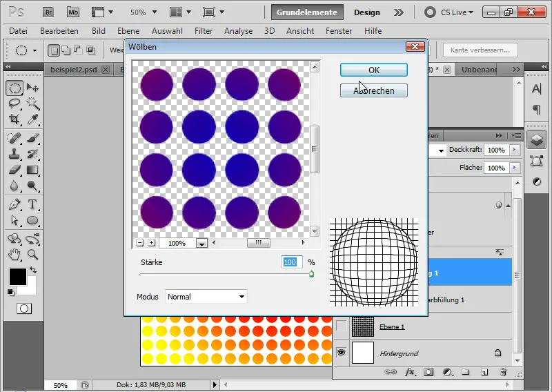The width and height of the screenshot is (552, 392).
Task: Open the Character panel icon
Action: click(x=537, y=89)
